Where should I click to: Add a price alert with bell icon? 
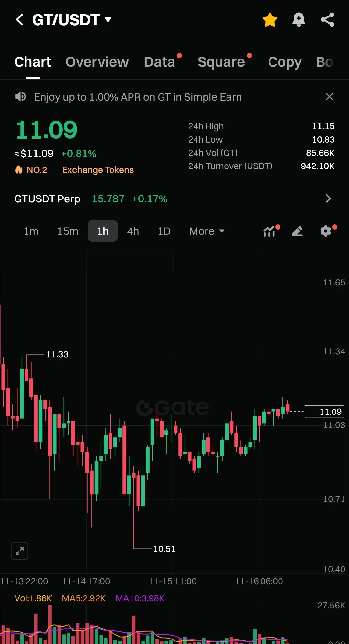(x=299, y=20)
